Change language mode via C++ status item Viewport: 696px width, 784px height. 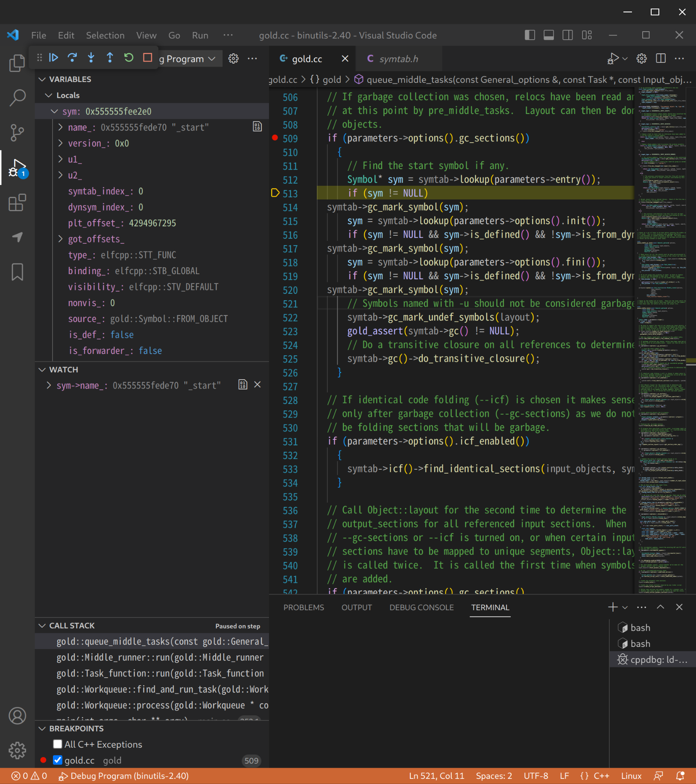pyautogui.click(x=601, y=776)
